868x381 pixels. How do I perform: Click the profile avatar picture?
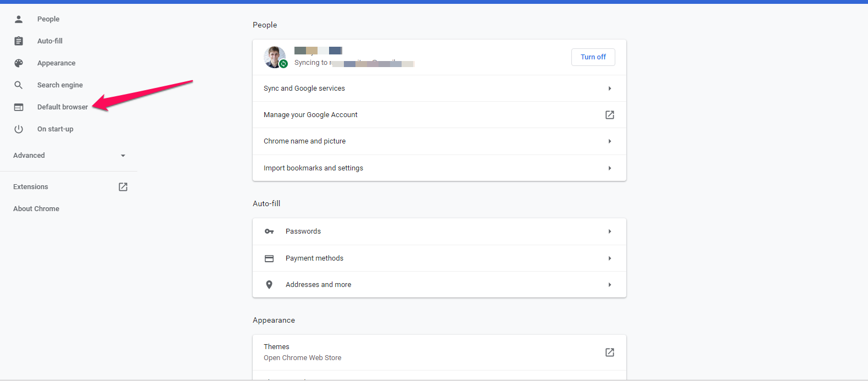click(x=275, y=57)
